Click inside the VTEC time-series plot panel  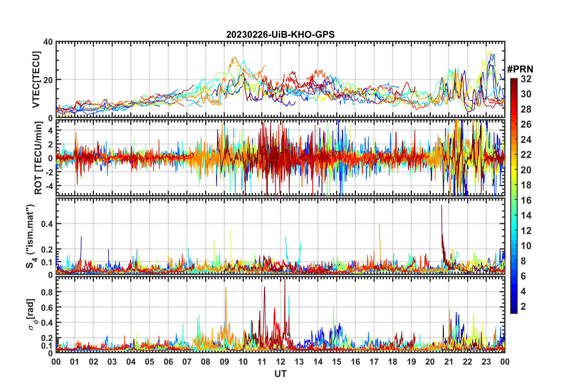(280, 80)
